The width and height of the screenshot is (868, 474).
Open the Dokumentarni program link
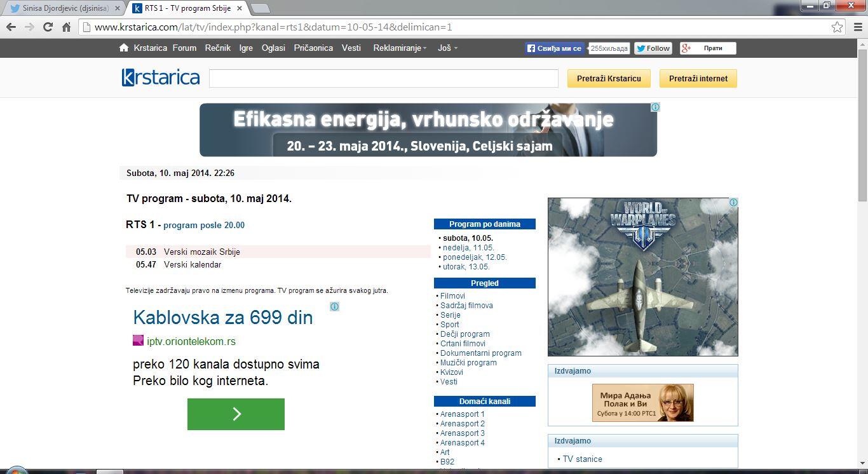tap(481, 353)
